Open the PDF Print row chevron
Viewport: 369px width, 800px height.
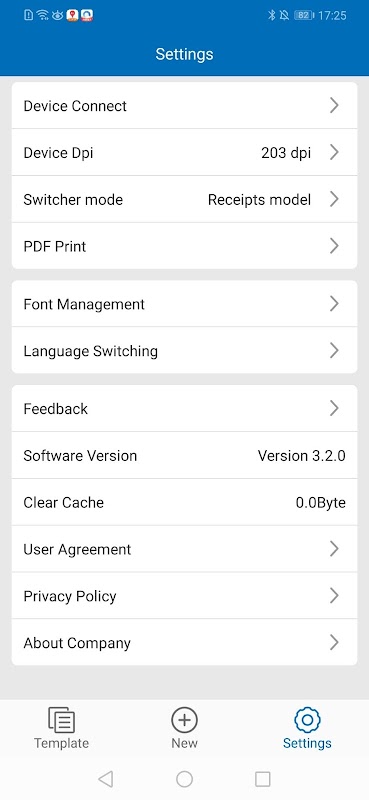tap(334, 246)
